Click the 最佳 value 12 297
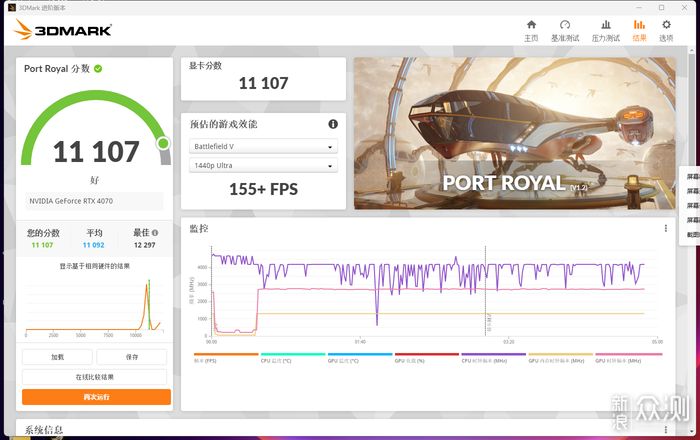700x440 pixels. coord(145,245)
